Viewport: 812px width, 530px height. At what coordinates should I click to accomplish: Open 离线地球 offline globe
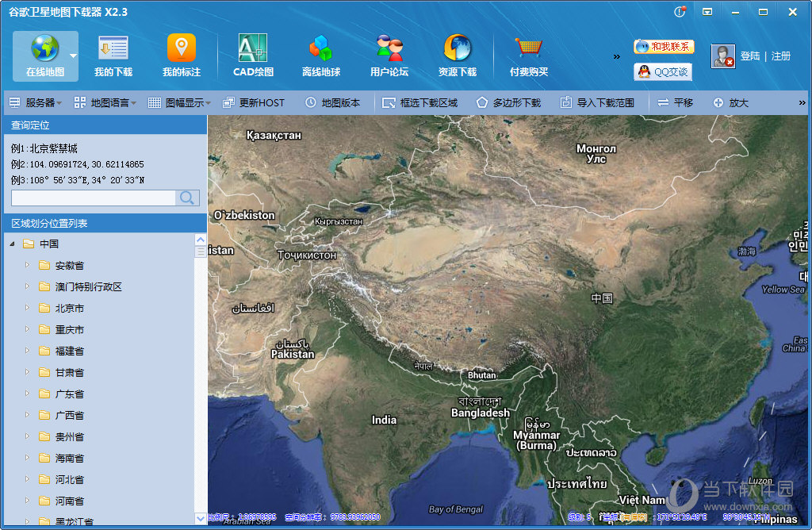[321, 56]
